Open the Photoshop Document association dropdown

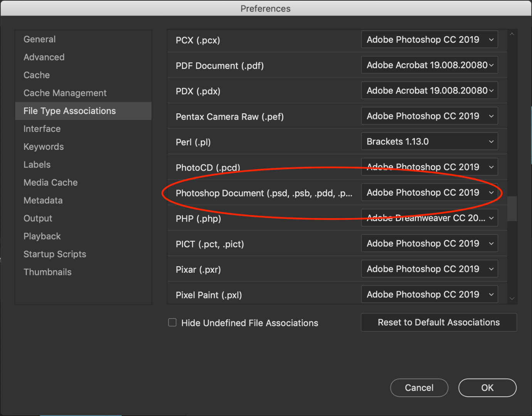coord(429,193)
